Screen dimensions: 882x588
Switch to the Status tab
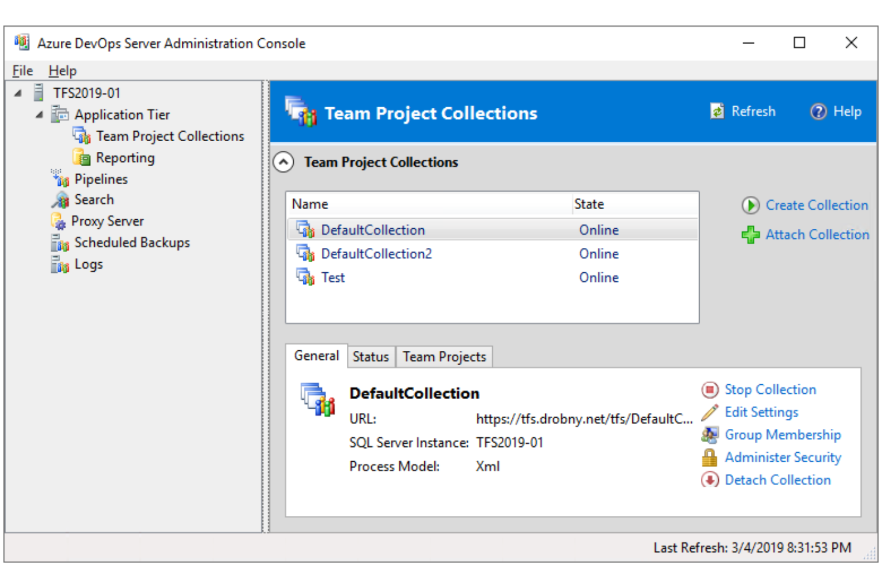(x=371, y=357)
